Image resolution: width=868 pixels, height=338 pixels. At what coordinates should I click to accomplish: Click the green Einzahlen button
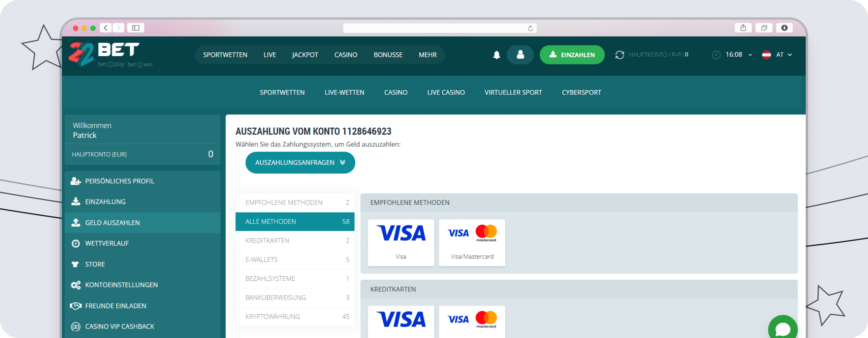pyautogui.click(x=572, y=55)
